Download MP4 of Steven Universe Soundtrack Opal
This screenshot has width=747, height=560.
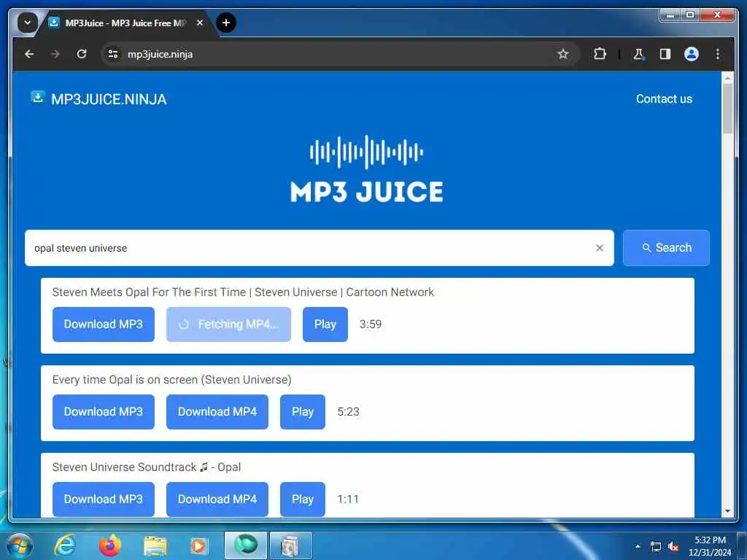[217, 499]
